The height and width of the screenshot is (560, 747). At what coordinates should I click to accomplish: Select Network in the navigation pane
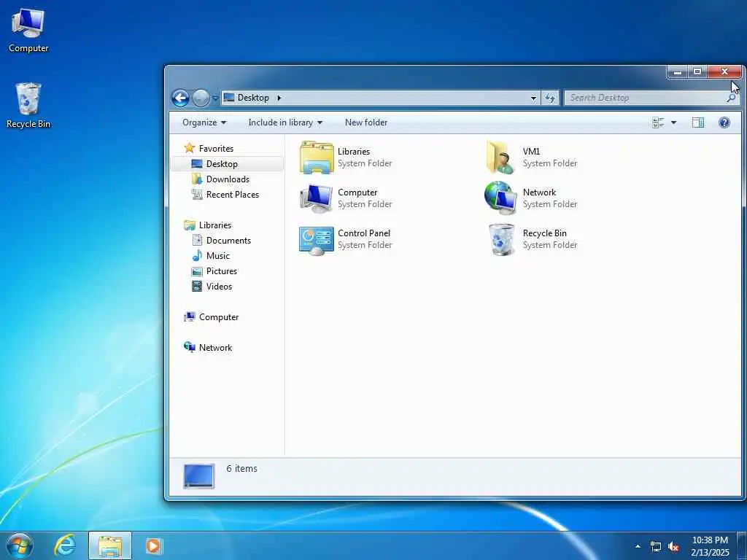pos(215,348)
